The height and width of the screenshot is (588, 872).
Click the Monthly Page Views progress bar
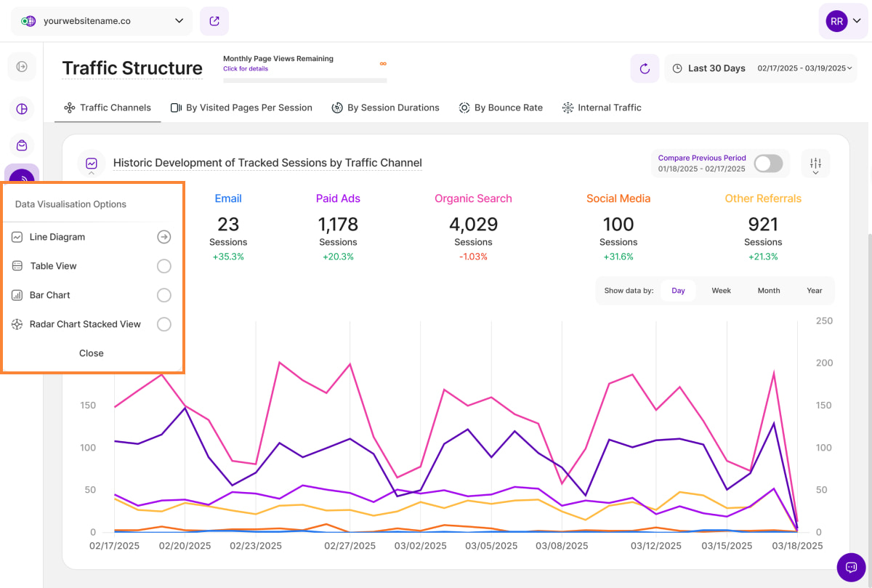(305, 80)
